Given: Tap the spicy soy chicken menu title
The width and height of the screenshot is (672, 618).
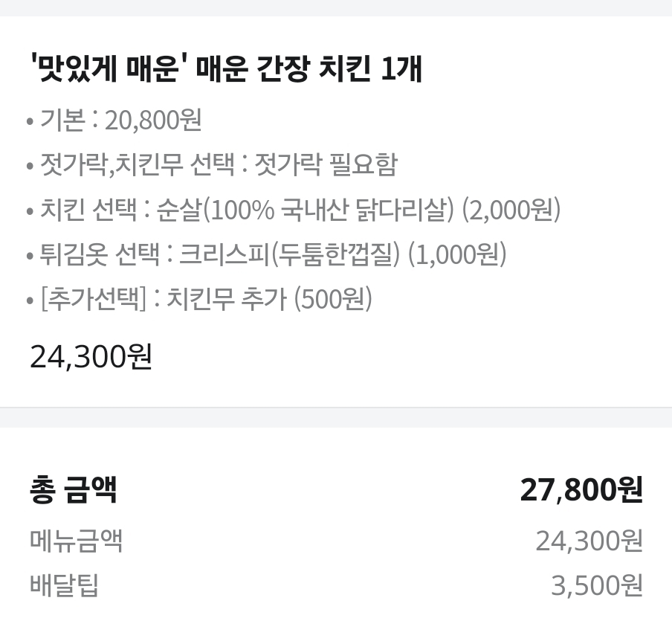Looking at the screenshot, I should pyautogui.click(x=226, y=69).
